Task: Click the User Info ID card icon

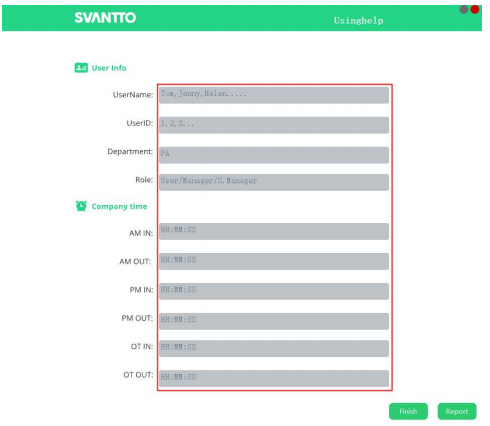Action: point(81,68)
